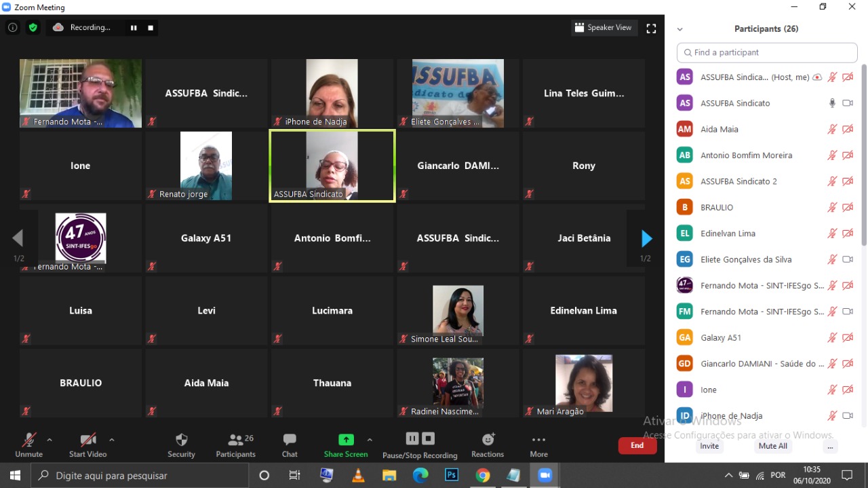
Task: Expand video options arrow beside Start Video
Action: coord(112,440)
